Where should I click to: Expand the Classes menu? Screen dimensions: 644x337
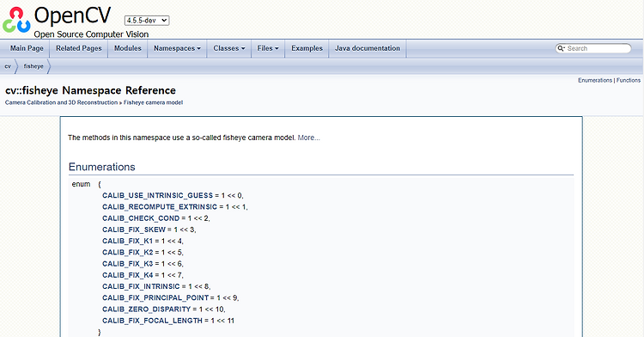click(228, 48)
